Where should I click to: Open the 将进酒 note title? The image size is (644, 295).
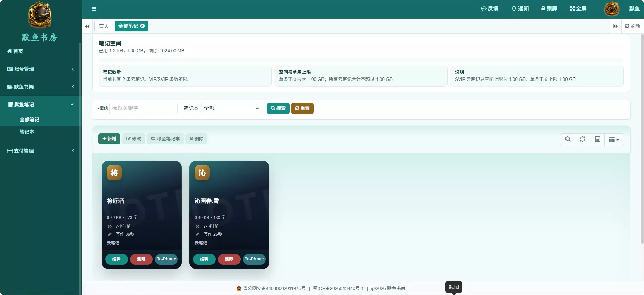coord(115,201)
